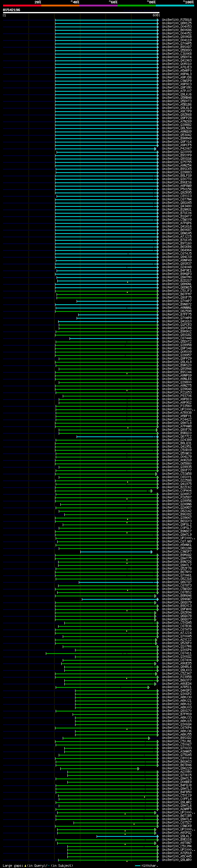Select hit label UniRef100_A9T8N7

pyautogui.click(x=176, y=843)
